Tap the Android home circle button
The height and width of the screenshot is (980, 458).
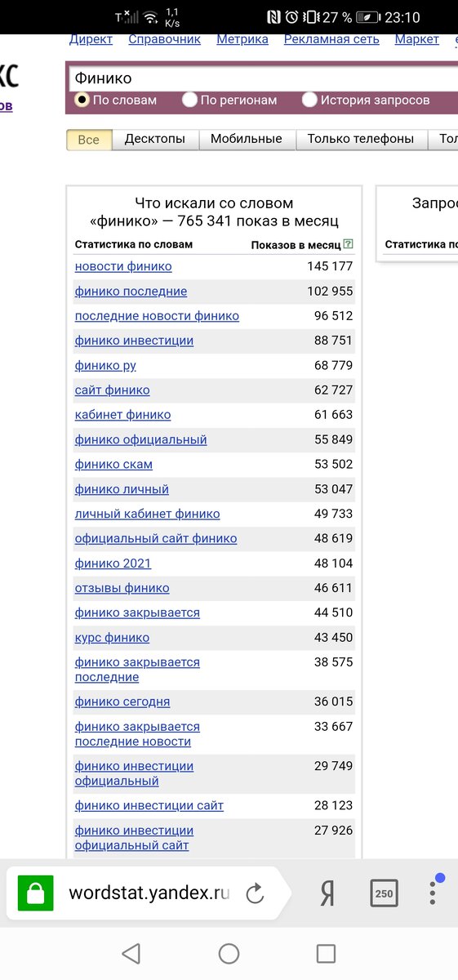229,953
